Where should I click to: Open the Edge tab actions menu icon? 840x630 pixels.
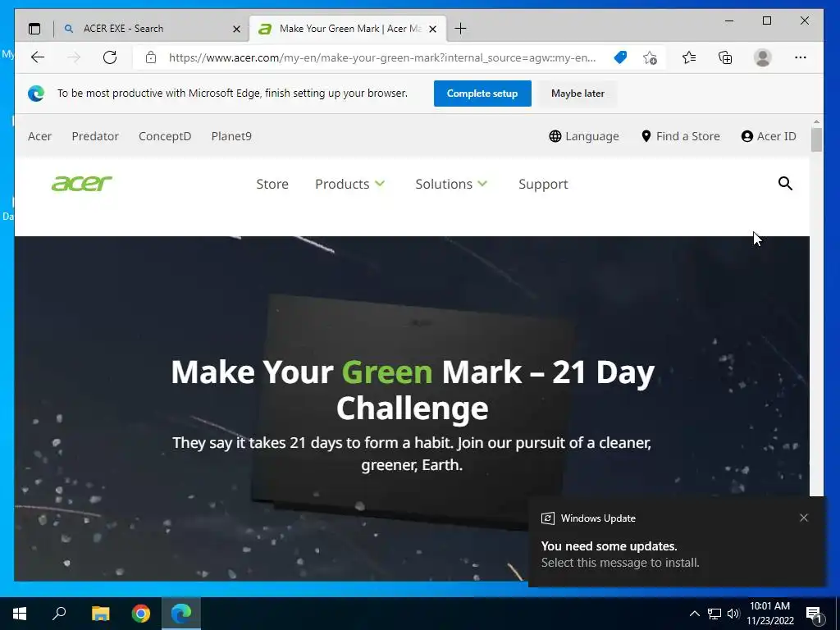coord(34,29)
